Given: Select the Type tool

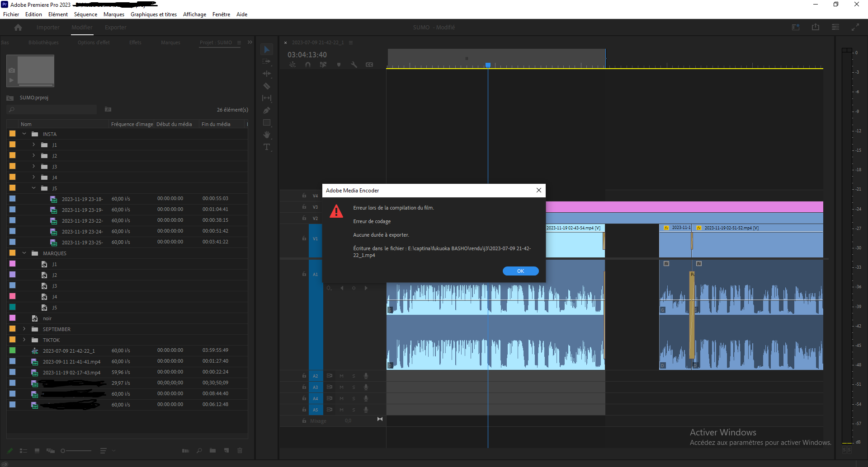Looking at the screenshot, I should (267, 147).
